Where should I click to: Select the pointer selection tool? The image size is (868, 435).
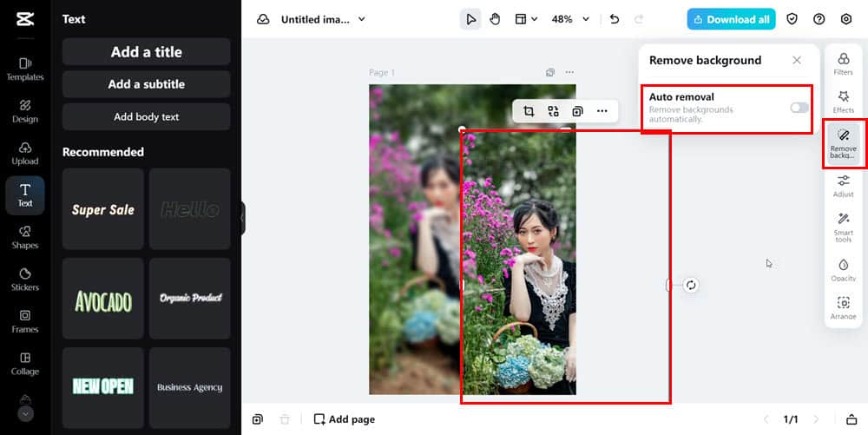point(470,19)
